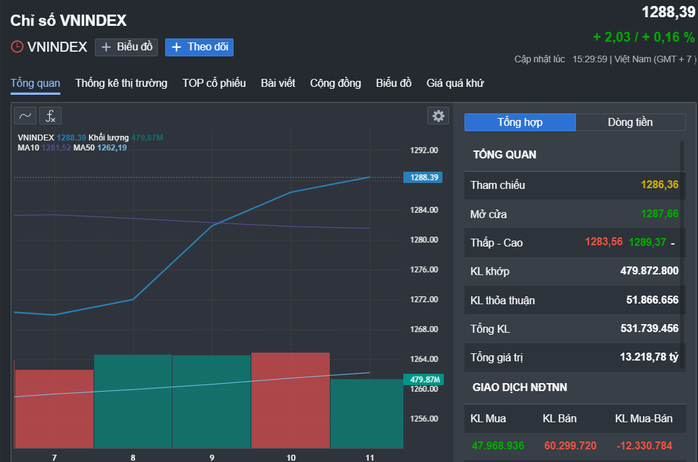
Task: Click Mở cửa value 1287,66
Action: [x=659, y=214]
